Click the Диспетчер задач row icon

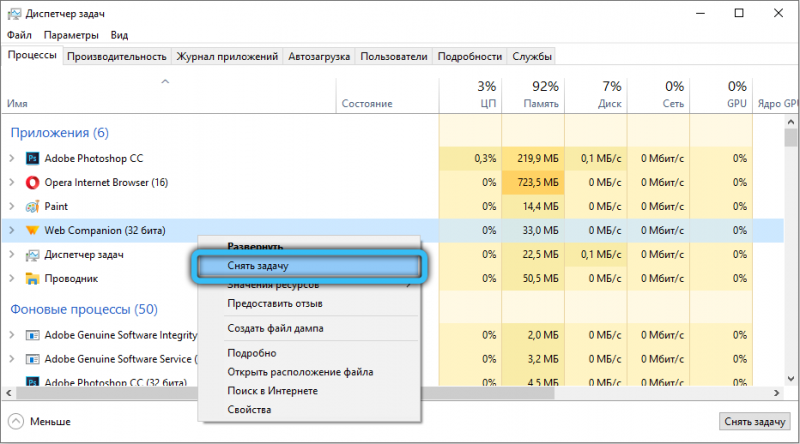[x=33, y=255]
